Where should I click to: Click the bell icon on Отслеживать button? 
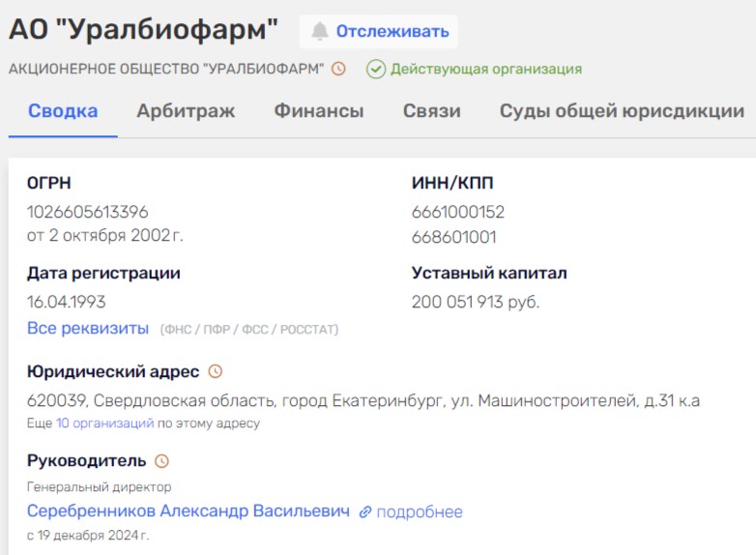[x=320, y=31]
